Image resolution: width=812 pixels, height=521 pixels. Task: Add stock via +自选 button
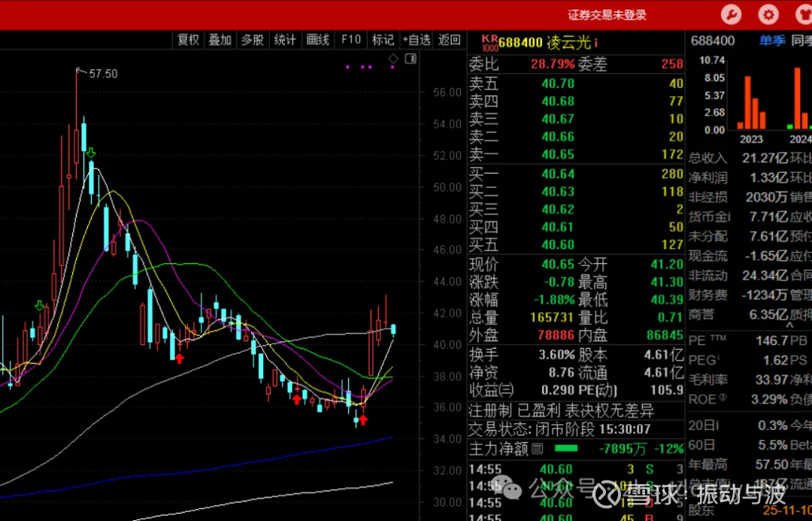click(417, 40)
